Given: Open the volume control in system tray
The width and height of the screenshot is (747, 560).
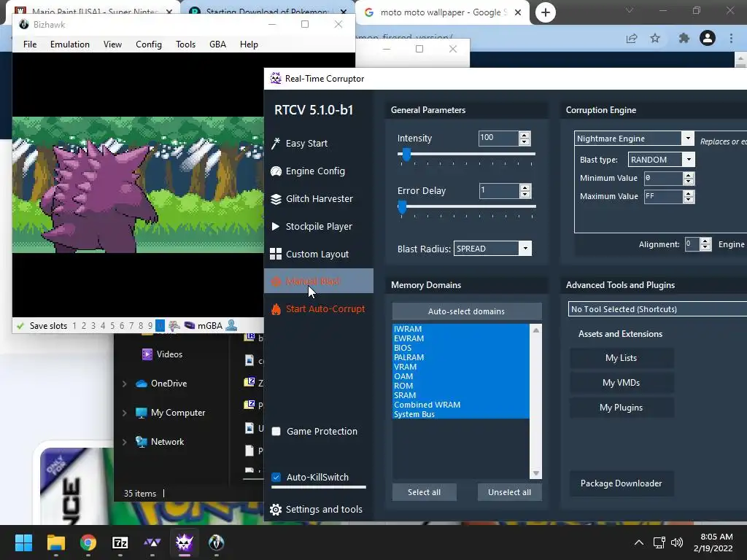Looking at the screenshot, I should [676, 542].
